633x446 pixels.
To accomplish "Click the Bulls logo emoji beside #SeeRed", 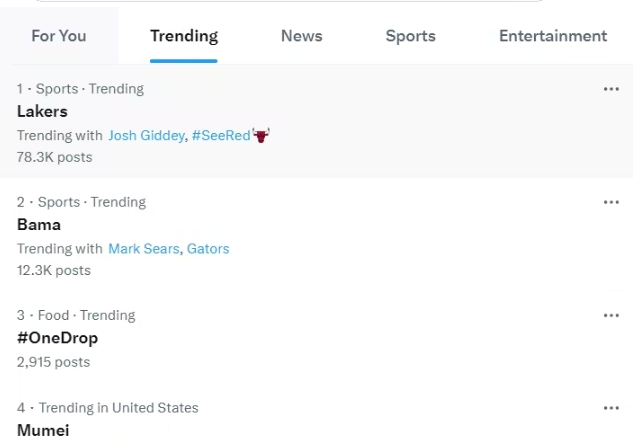I will (262, 135).
